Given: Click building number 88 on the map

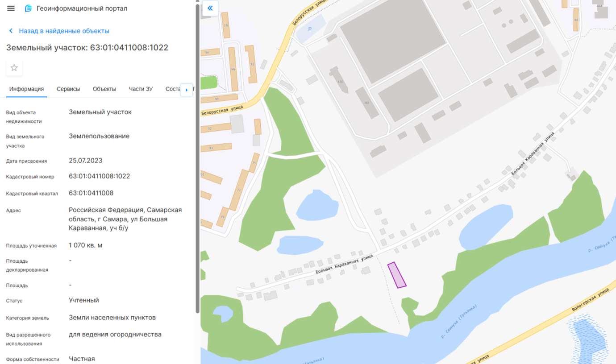Looking at the screenshot, I should click(x=367, y=103).
